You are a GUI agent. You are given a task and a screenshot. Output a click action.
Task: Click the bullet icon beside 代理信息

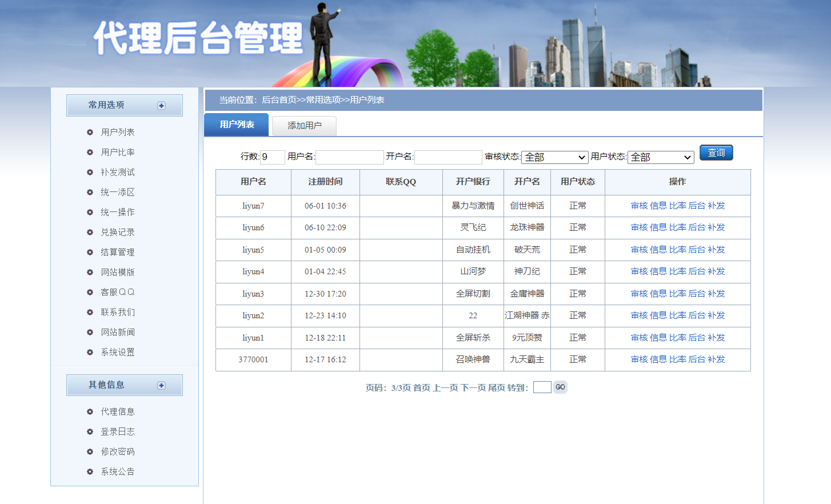(90, 411)
